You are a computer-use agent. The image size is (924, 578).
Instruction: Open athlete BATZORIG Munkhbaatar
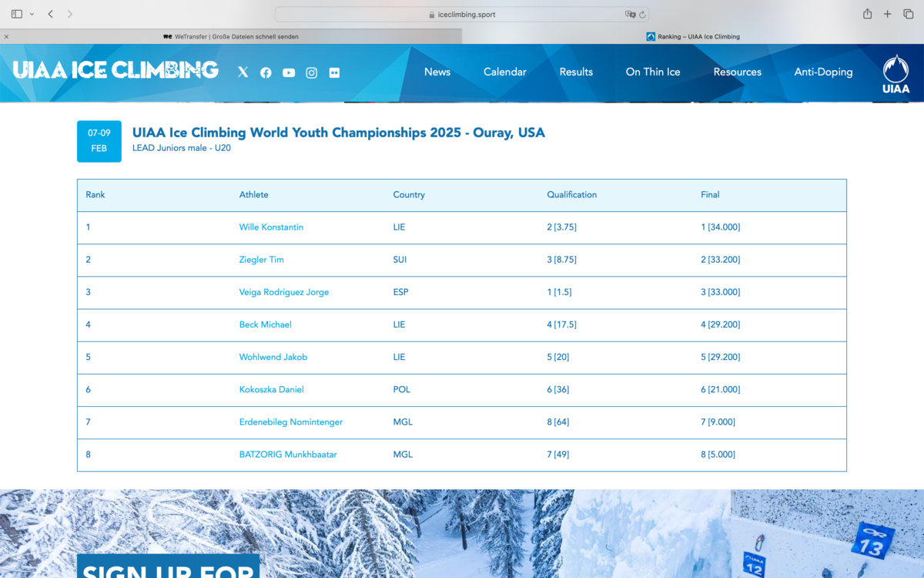tap(288, 454)
